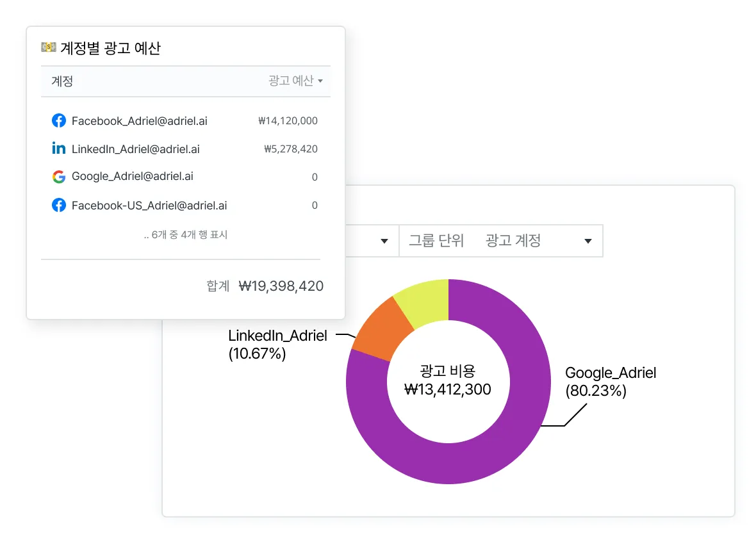Viewport: 756px width, 538px height.
Task: Click the 계정 column header
Action: point(62,81)
